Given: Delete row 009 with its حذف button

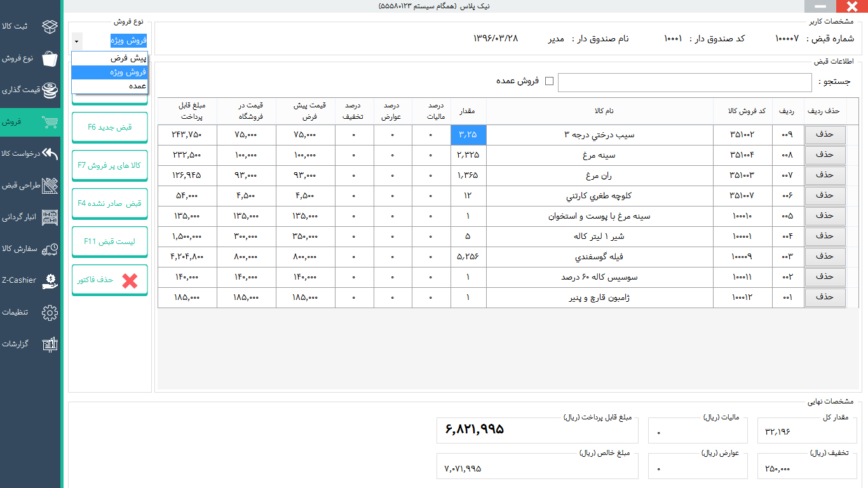Looking at the screenshot, I should (x=825, y=135).
